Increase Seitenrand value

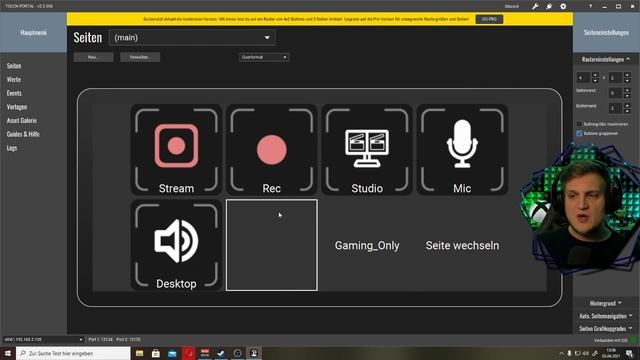[627, 90]
